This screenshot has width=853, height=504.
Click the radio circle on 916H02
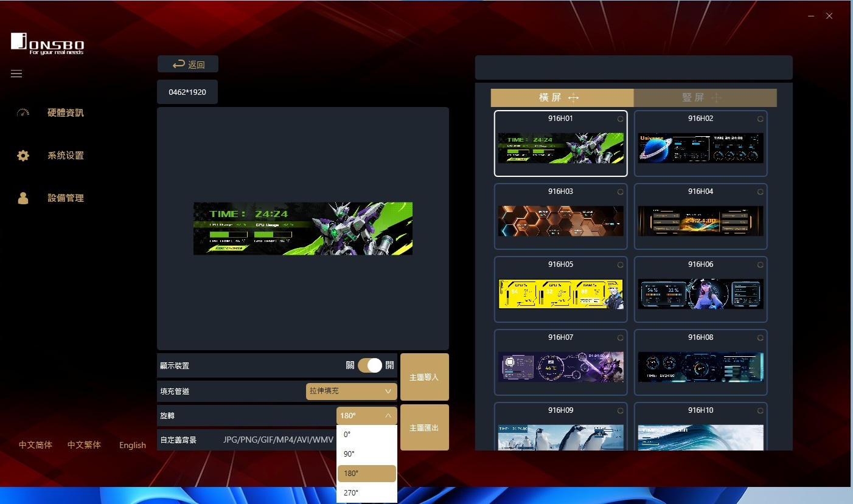(760, 119)
